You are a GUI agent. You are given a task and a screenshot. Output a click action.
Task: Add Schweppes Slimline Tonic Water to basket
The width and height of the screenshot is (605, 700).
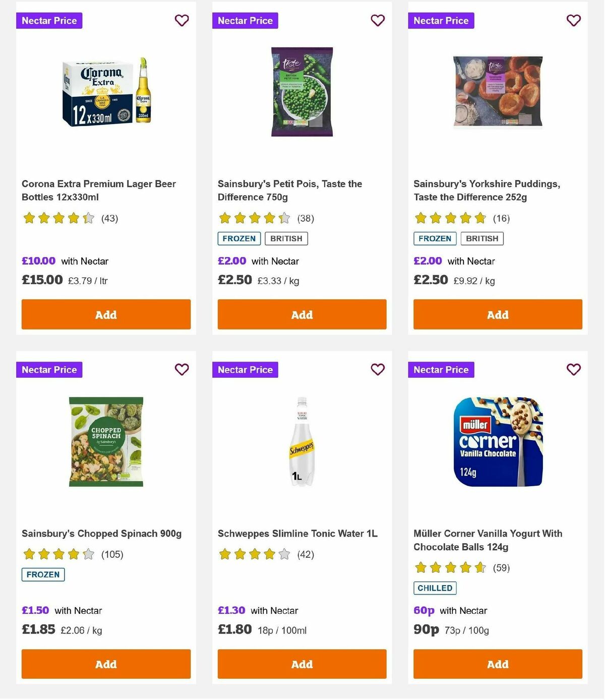301,664
